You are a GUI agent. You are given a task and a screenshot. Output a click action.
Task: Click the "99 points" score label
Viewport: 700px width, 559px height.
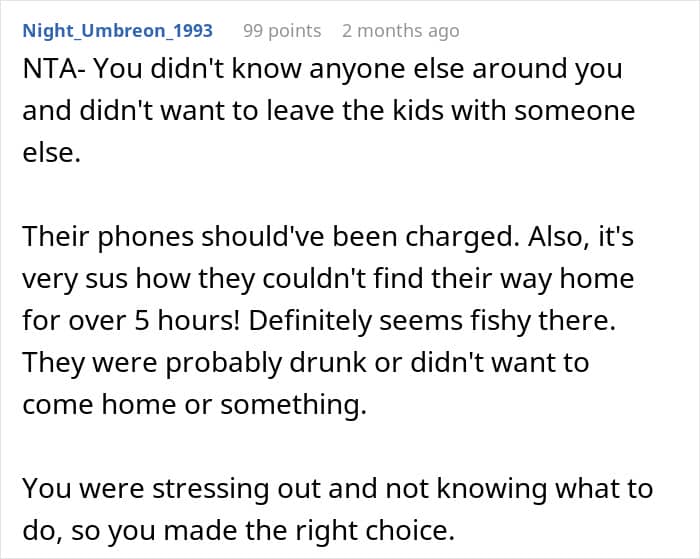coord(282,31)
